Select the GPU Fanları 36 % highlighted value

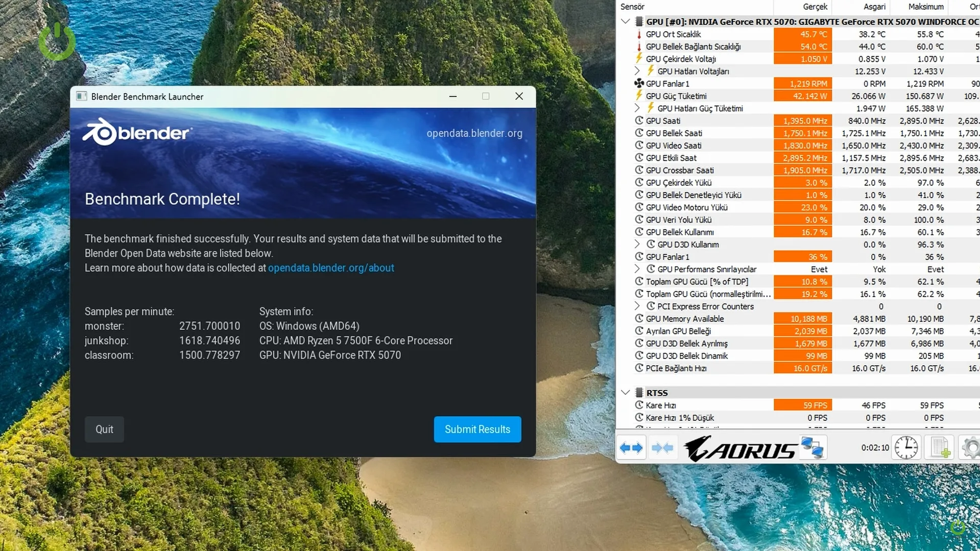[x=803, y=257]
